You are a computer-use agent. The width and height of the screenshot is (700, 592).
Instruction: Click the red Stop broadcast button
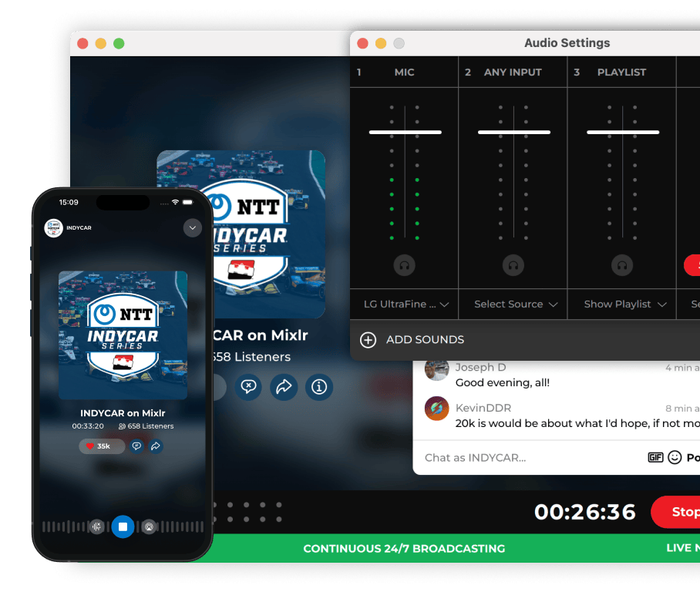click(x=677, y=512)
